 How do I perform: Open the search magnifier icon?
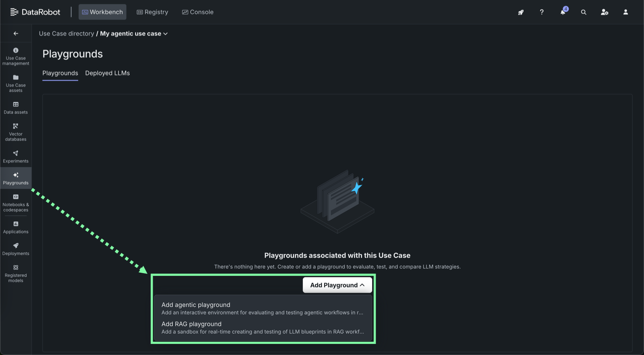tap(584, 12)
